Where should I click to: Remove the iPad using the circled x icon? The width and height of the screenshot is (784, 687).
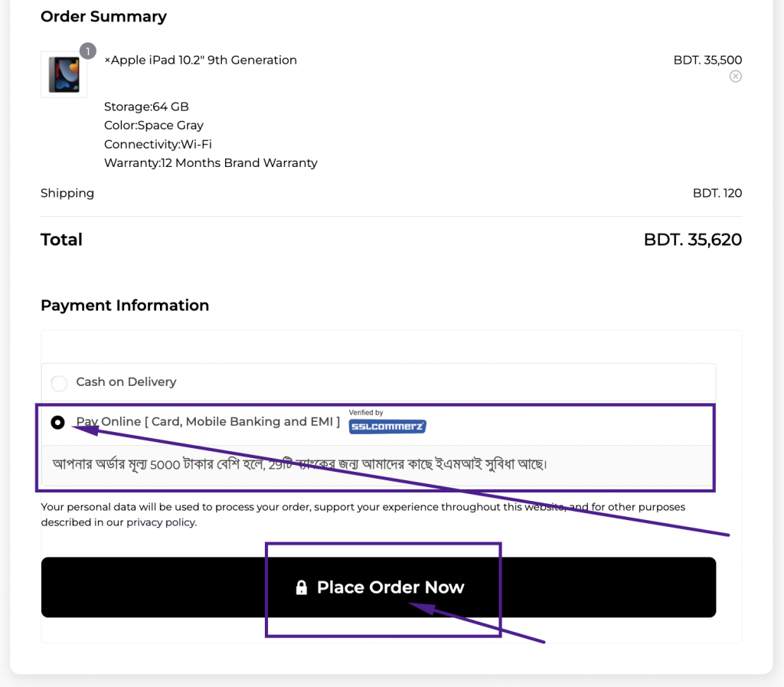point(735,76)
